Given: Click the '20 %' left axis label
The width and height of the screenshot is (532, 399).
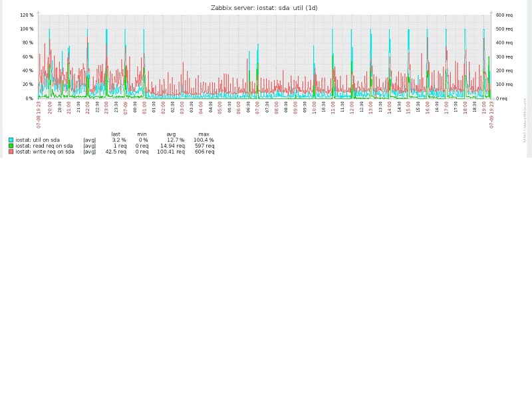Looking at the screenshot, I should click(28, 84).
